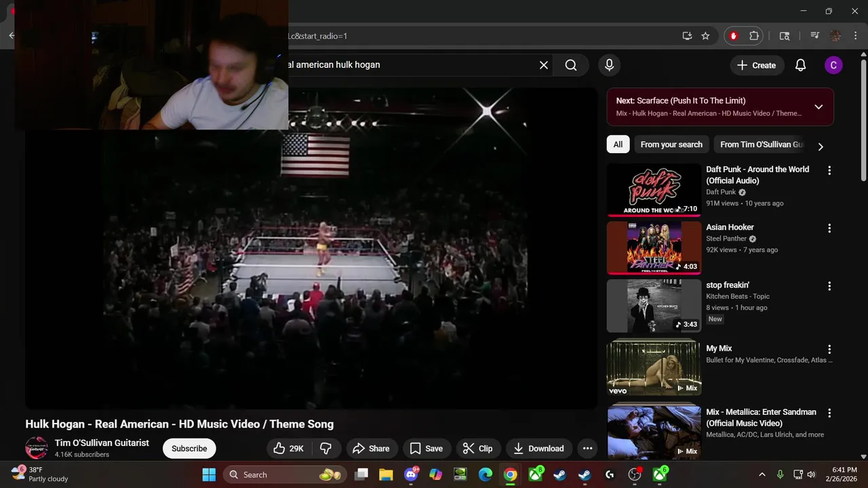Bookmark this page with the star
This screenshot has width=868, height=488.
(705, 36)
